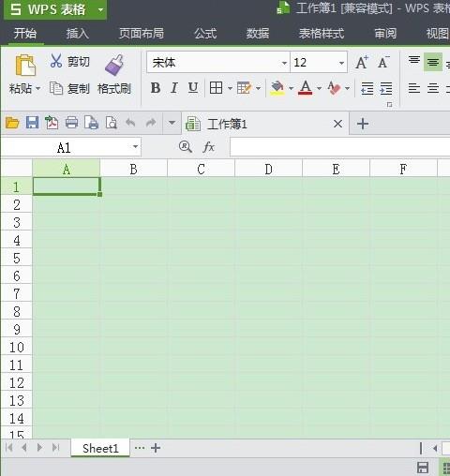Open the 公式 ribbon tab
This screenshot has height=476, width=450.
click(205, 33)
